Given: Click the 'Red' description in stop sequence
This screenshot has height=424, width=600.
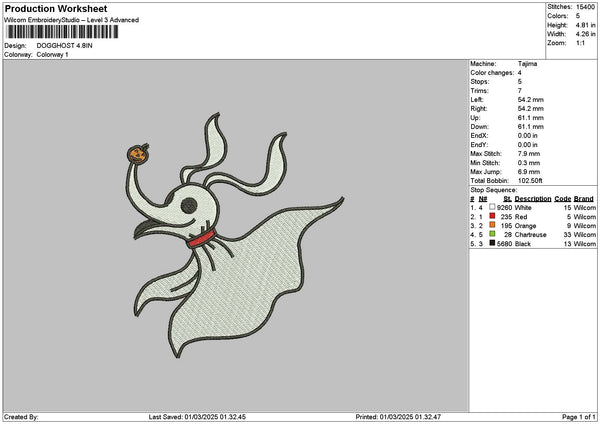Looking at the screenshot, I should pyautogui.click(x=521, y=217).
